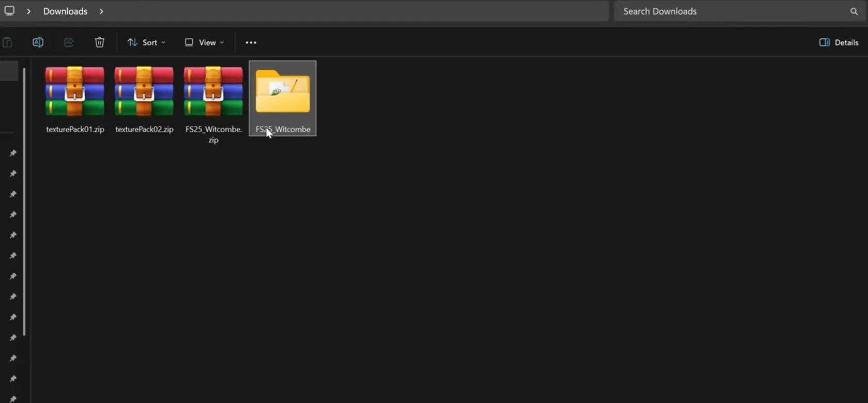Click the FS25_Witcombe.zip file name label
This screenshot has height=403, width=868.
pyautogui.click(x=214, y=134)
